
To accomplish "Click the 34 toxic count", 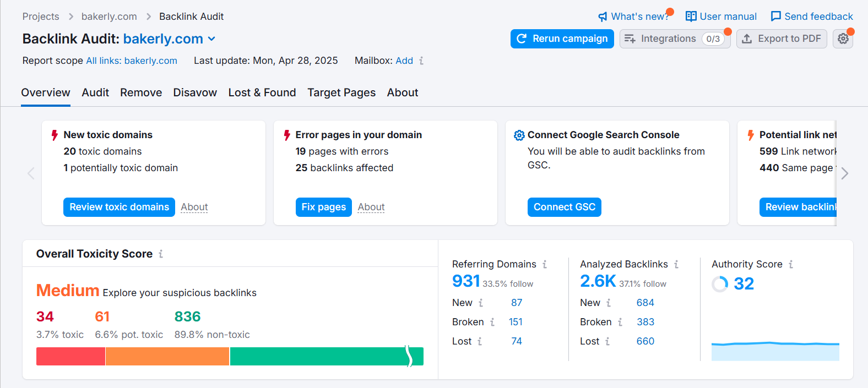I will coord(45,316).
